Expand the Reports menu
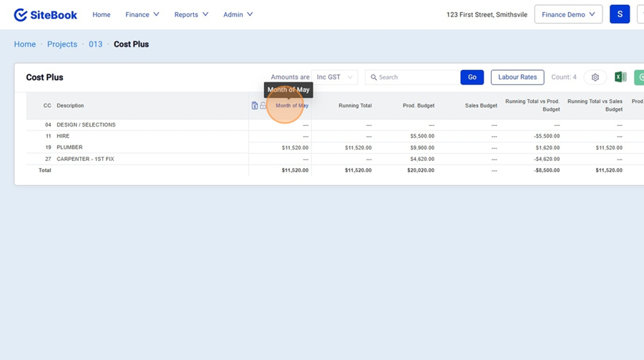 point(191,14)
